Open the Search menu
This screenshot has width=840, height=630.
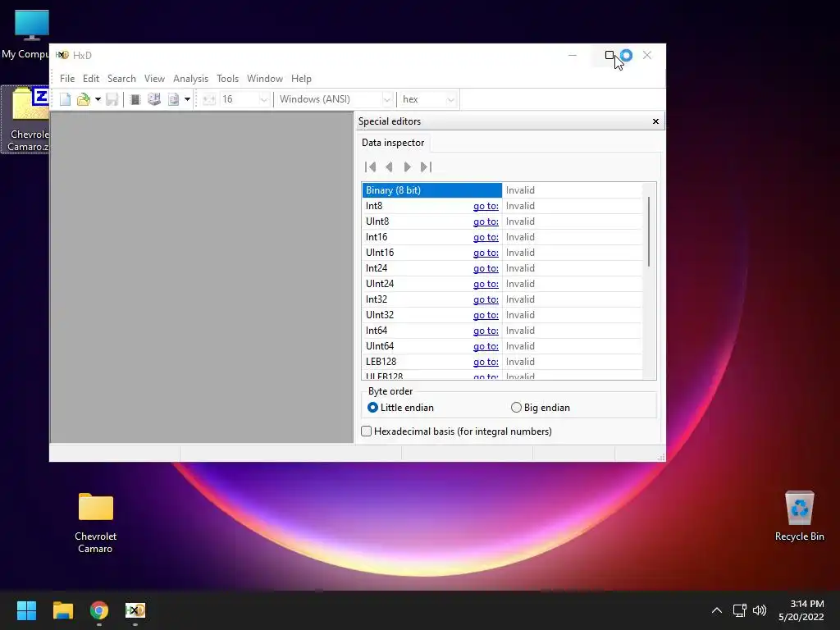[121, 79]
